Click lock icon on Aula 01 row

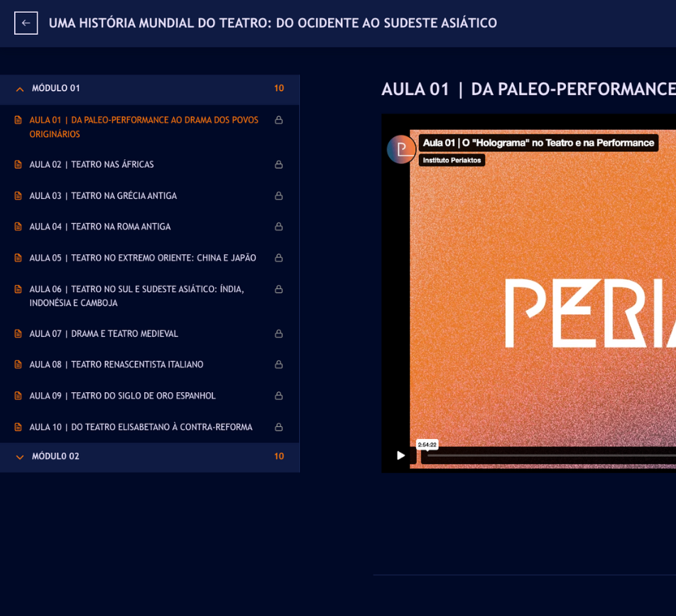pos(279,120)
